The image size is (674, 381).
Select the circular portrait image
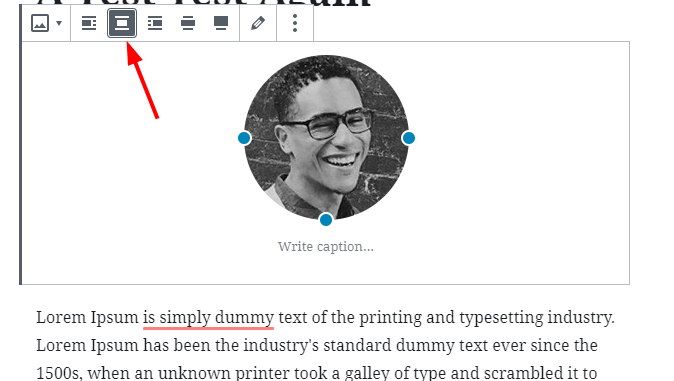(x=326, y=138)
